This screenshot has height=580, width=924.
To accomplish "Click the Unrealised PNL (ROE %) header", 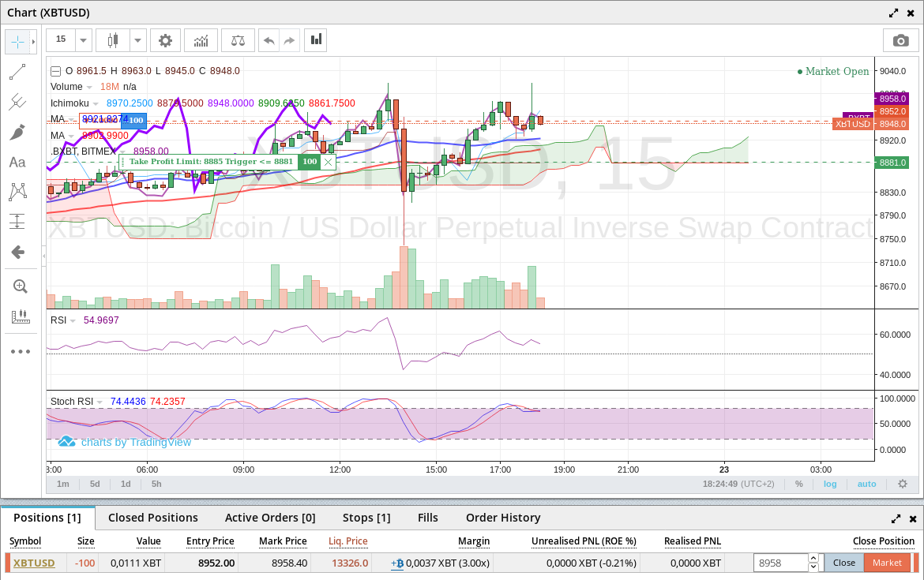I will [584, 541].
